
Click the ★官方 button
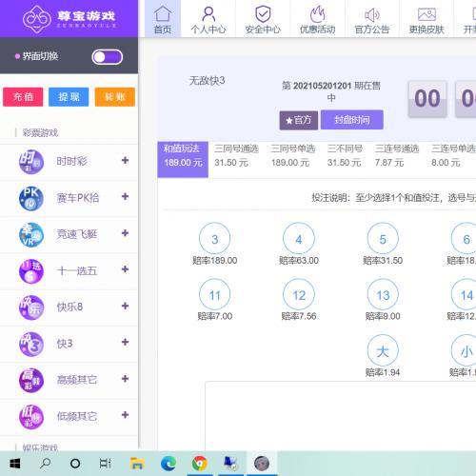[299, 120]
